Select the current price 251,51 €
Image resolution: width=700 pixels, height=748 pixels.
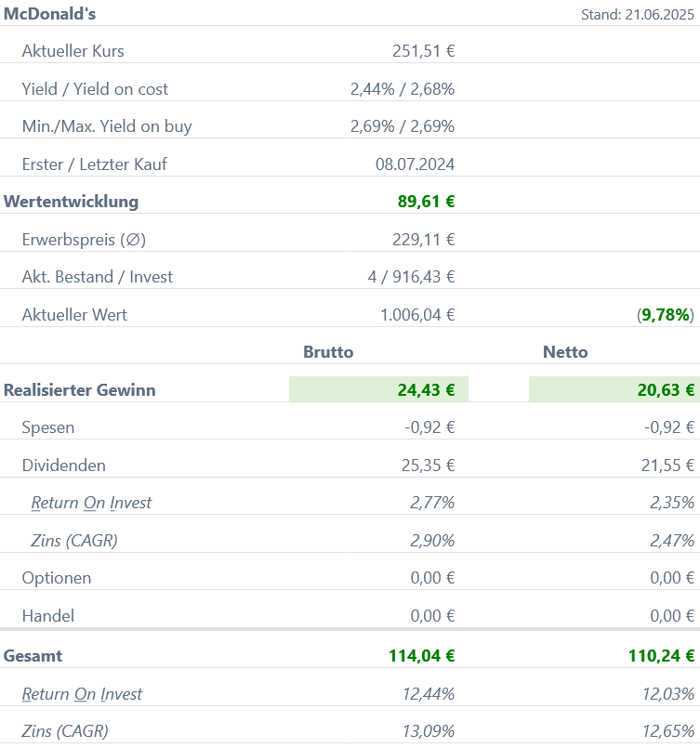[x=423, y=51]
